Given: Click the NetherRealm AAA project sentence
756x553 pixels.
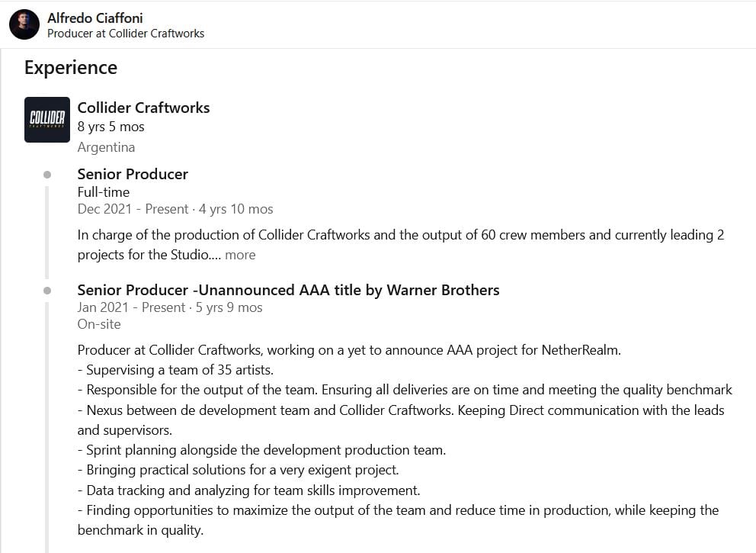Looking at the screenshot, I should point(349,350).
